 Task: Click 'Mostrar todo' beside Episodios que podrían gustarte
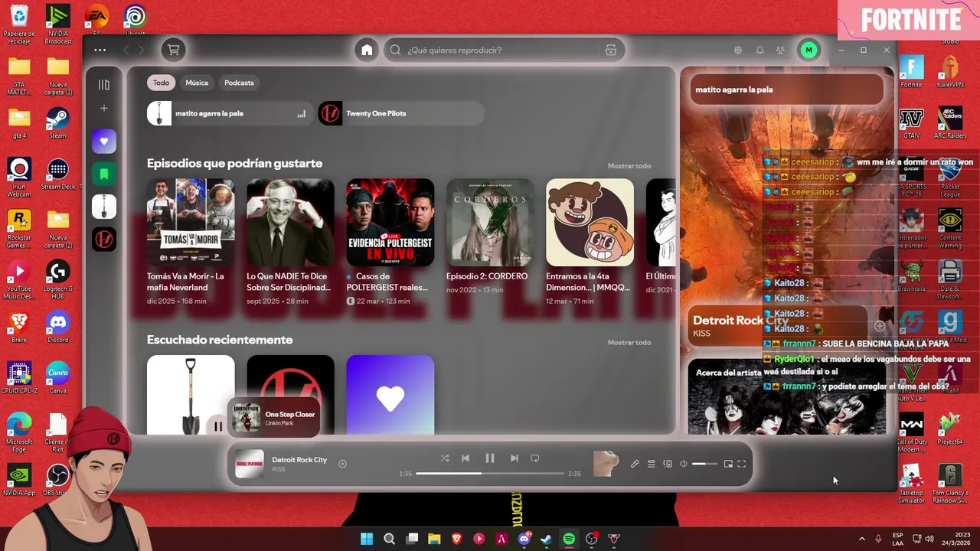tap(629, 166)
